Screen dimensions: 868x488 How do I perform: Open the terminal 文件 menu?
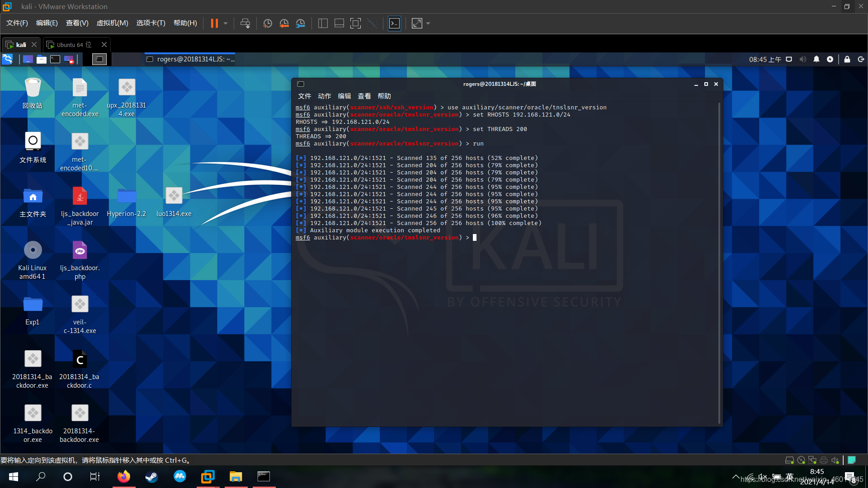pyautogui.click(x=304, y=96)
